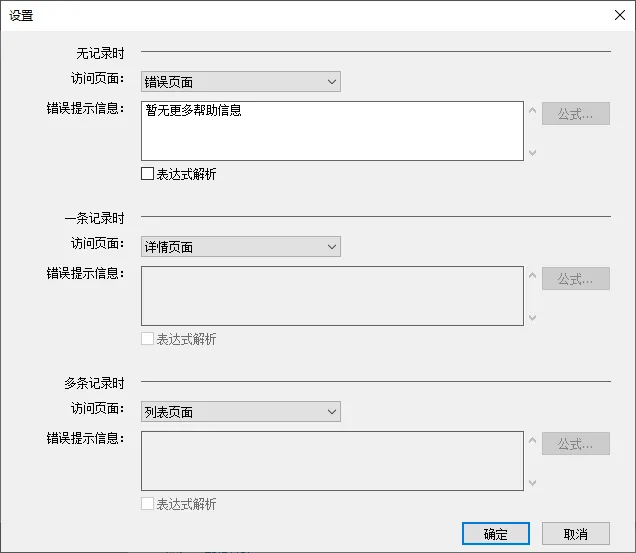
Task: Cancel the dialog with 取消 button
Action: [575, 534]
